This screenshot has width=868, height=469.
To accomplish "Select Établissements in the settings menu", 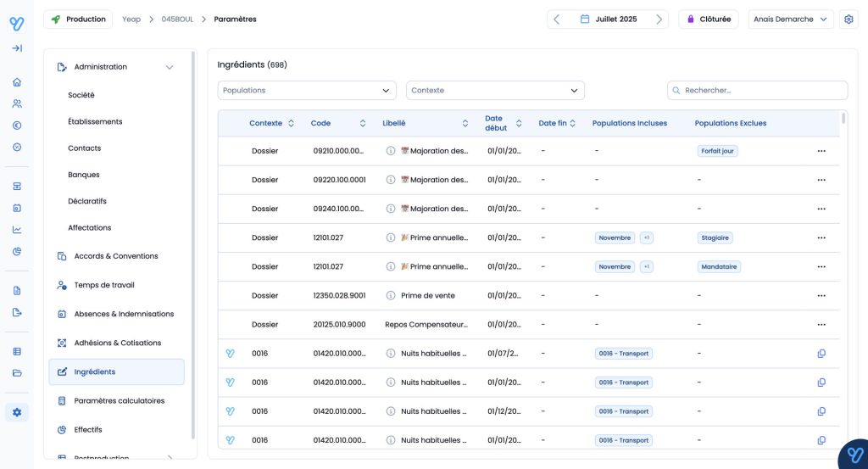I will [x=95, y=121].
